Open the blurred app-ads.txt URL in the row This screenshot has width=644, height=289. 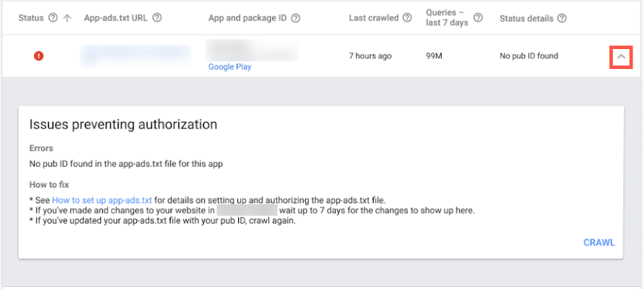pyautogui.click(x=135, y=54)
